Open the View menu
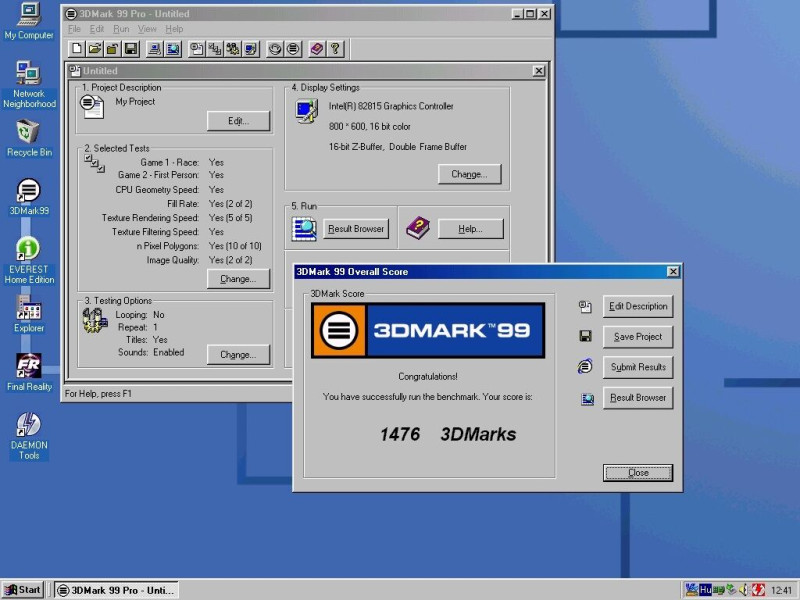Screen dimensions: 800x600 coord(147,29)
